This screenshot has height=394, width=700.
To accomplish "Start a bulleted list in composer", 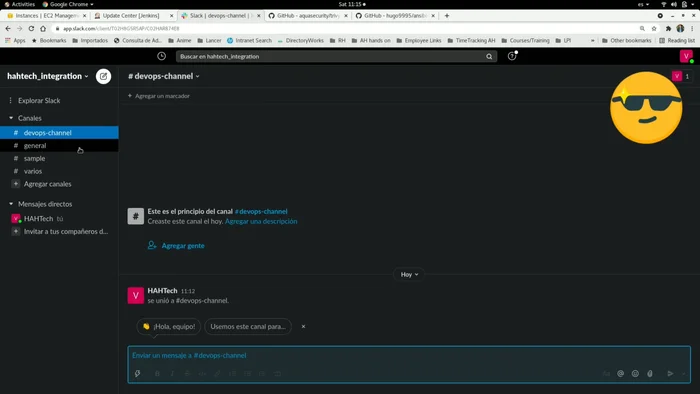I will 247,373.
